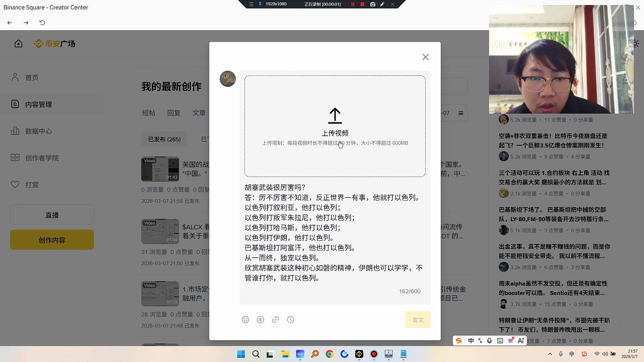Click the home icon next to Binance logo
The width and height of the screenshot is (644, 362).
pyautogui.click(x=19, y=44)
